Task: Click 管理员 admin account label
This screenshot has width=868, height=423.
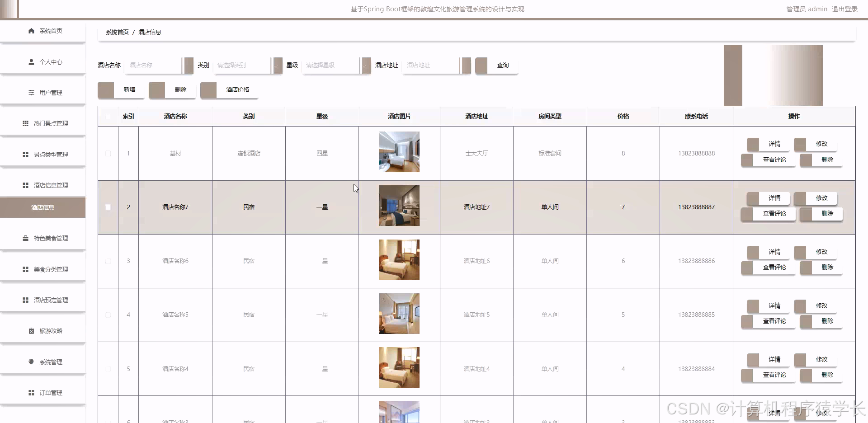Action: pyautogui.click(x=807, y=9)
